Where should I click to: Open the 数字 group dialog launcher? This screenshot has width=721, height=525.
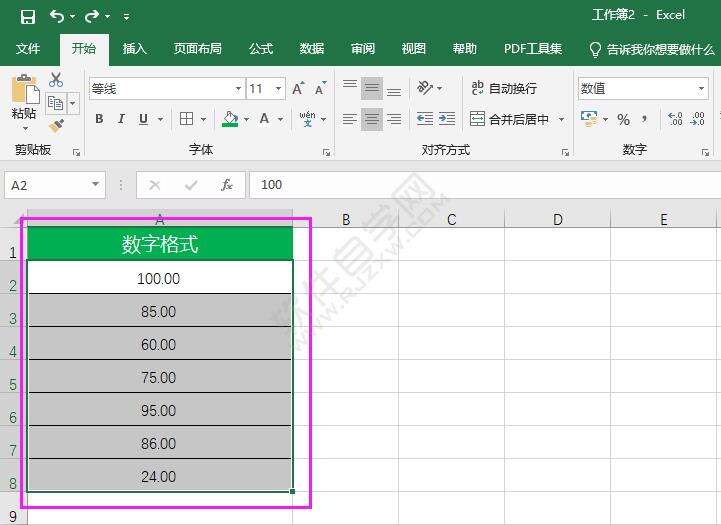(x=705, y=153)
